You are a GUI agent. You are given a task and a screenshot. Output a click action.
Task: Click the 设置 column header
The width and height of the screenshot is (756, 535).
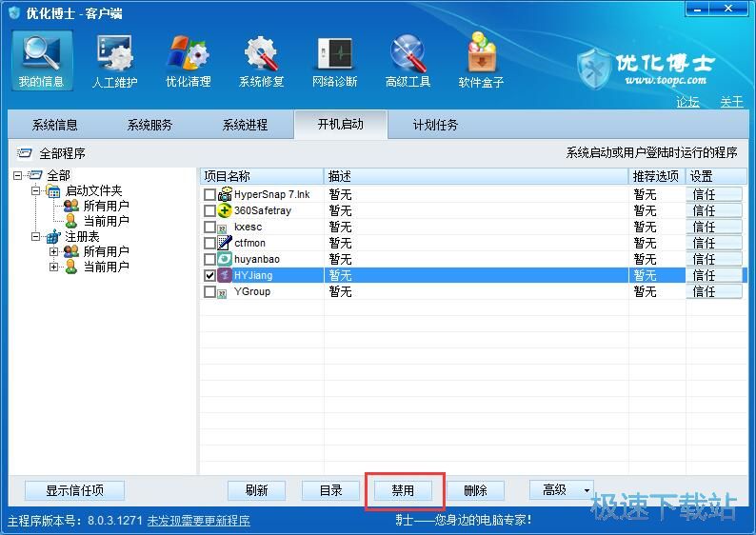(x=716, y=176)
